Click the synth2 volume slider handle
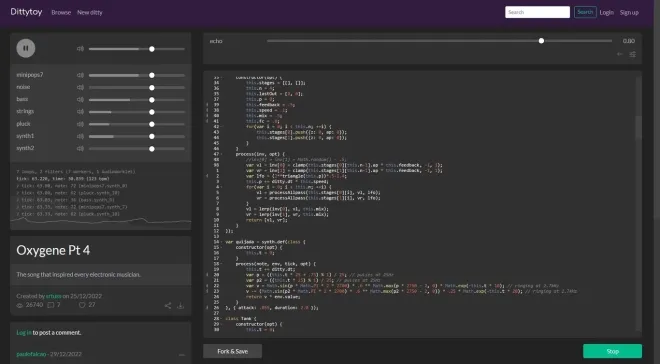The image size is (660, 364). click(x=152, y=149)
